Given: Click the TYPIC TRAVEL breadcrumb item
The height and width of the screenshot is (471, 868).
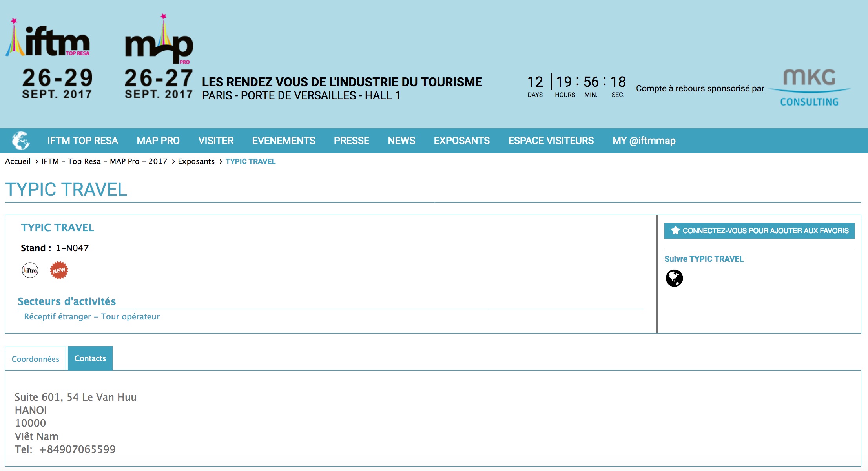Looking at the screenshot, I should pos(250,161).
